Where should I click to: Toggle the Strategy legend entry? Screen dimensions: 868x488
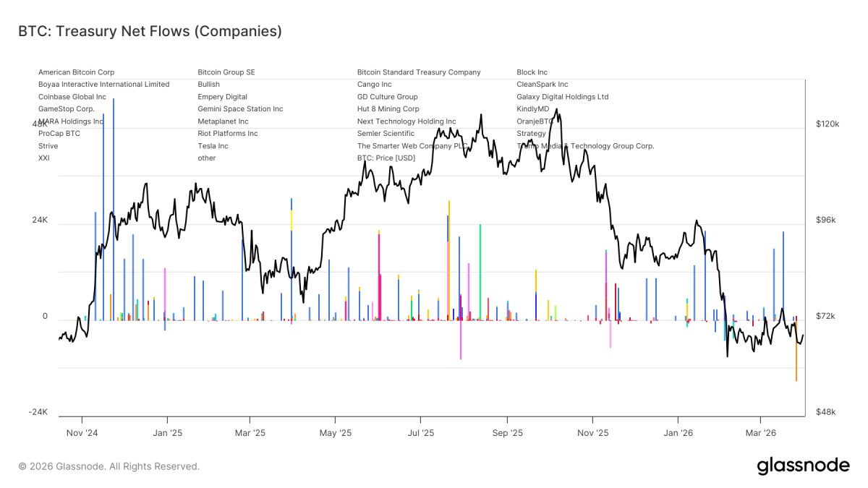click(x=531, y=133)
